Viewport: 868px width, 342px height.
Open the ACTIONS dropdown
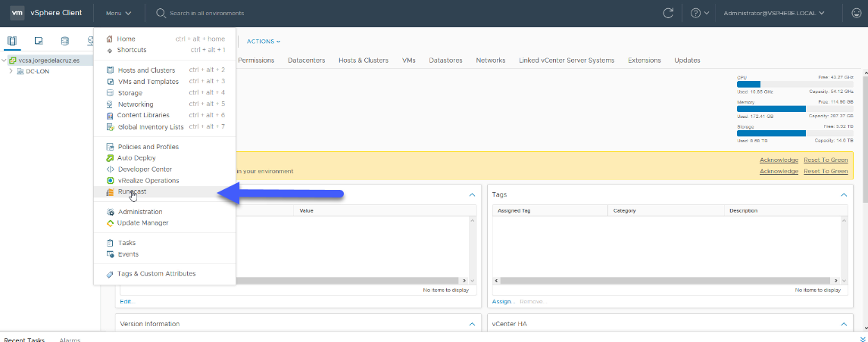[264, 42]
